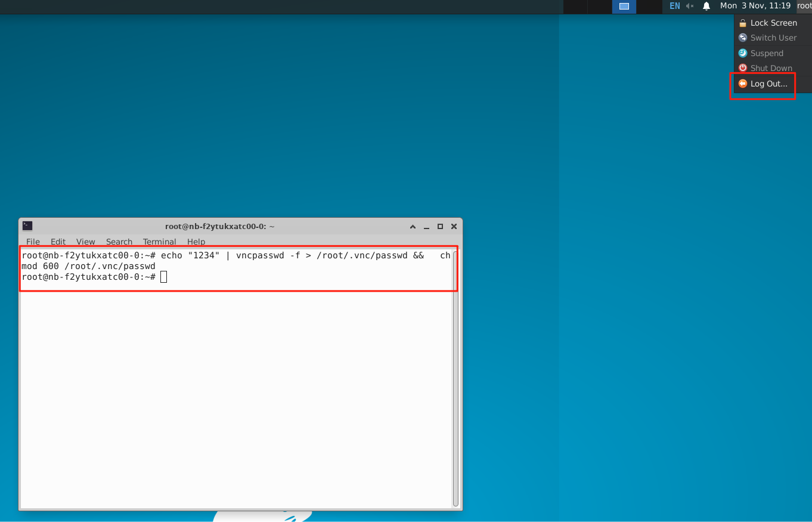Open the Terminal menu

click(159, 242)
